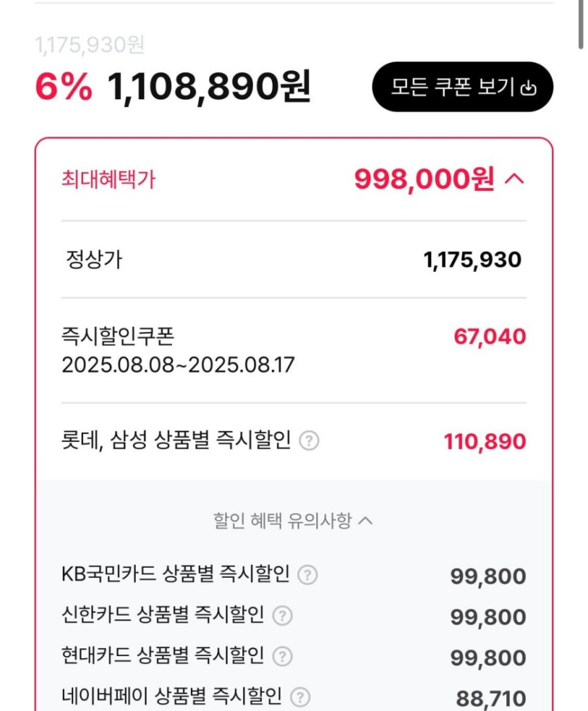Click the help icon beside KB국민카드 상품별 즉시할인

click(307, 575)
